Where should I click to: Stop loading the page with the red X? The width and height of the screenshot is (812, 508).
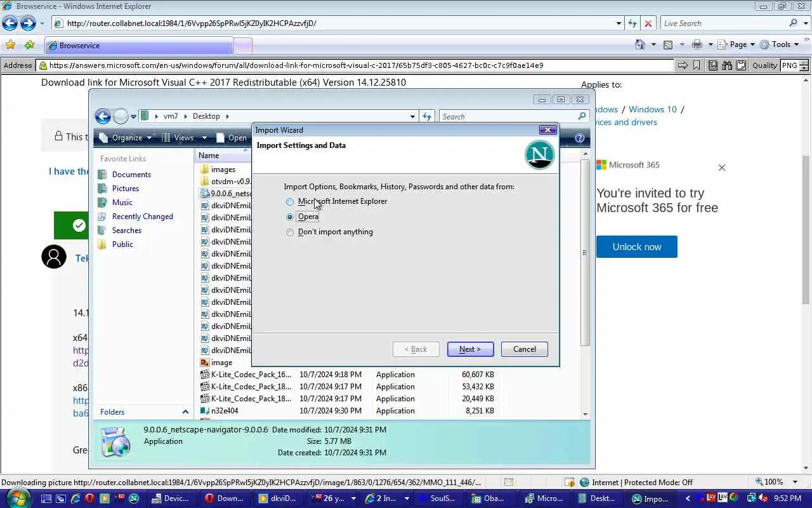pyautogui.click(x=648, y=23)
